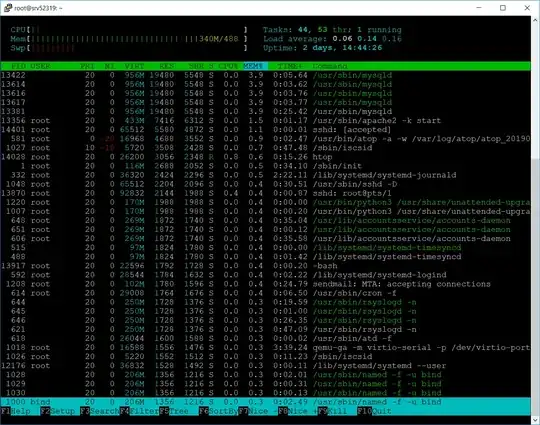
Task: Sort by the Command column header
Action: pyautogui.click(x=330, y=66)
